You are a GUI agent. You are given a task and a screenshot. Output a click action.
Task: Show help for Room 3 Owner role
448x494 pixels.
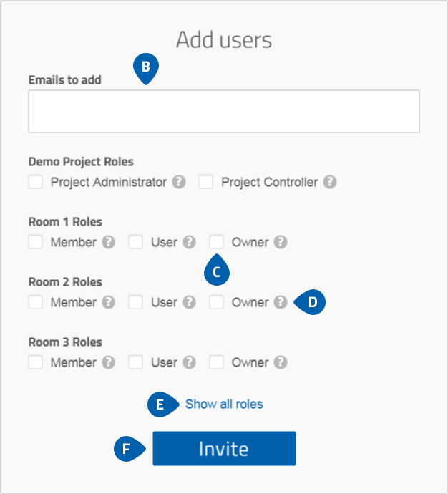[281, 362]
